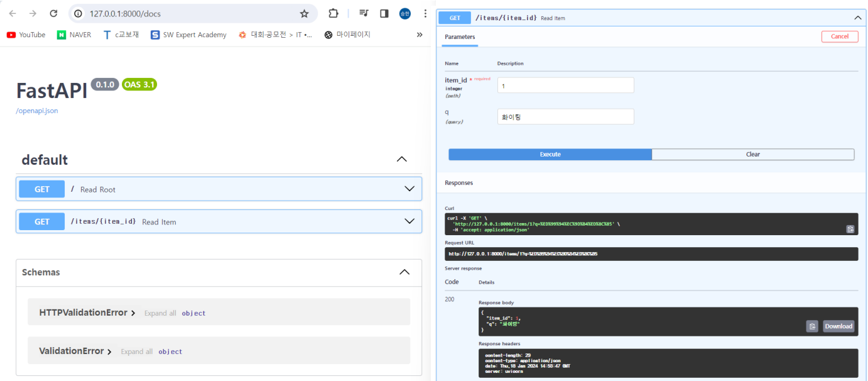Click the FastAPI title heading
Viewport: 868px width, 381px height.
(52, 91)
